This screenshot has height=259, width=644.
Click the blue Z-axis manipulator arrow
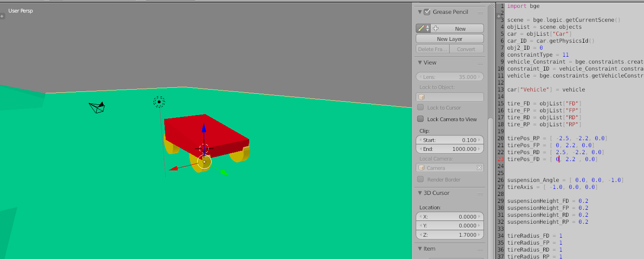tap(203, 129)
